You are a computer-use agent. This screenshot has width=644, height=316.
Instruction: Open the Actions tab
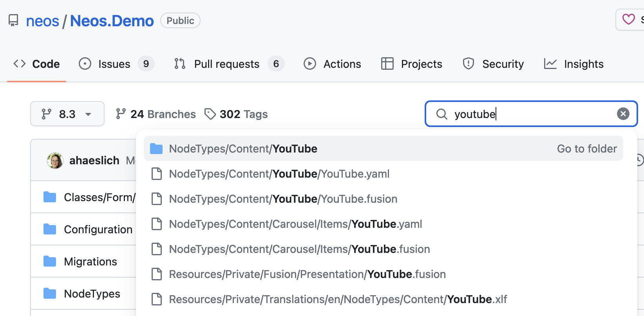pyautogui.click(x=332, y=64)
